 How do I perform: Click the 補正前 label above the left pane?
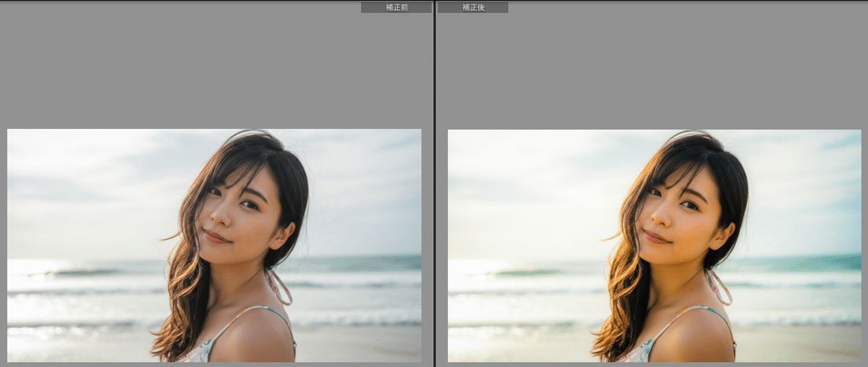tap(396, 7)
